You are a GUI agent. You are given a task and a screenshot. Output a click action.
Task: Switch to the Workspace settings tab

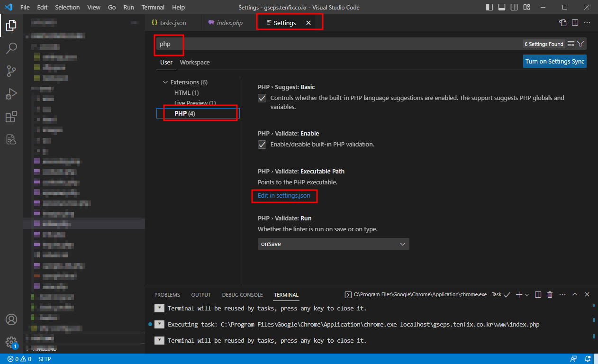click(195, 62)
